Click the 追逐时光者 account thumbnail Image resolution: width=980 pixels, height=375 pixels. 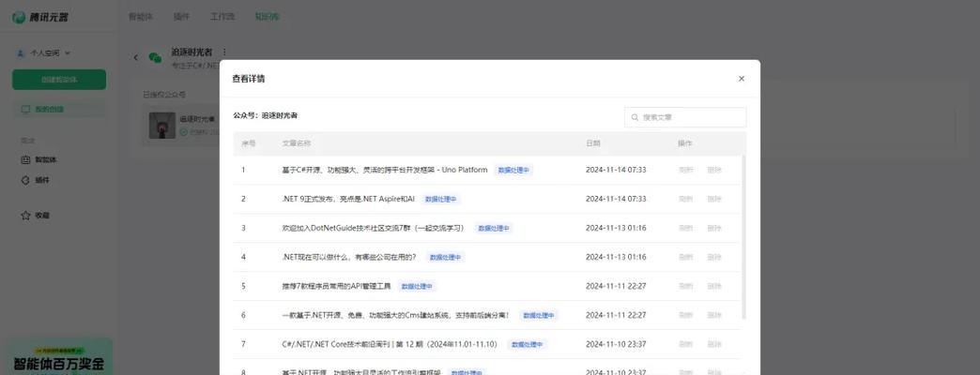pyautogui.click(x=161, y=126)
